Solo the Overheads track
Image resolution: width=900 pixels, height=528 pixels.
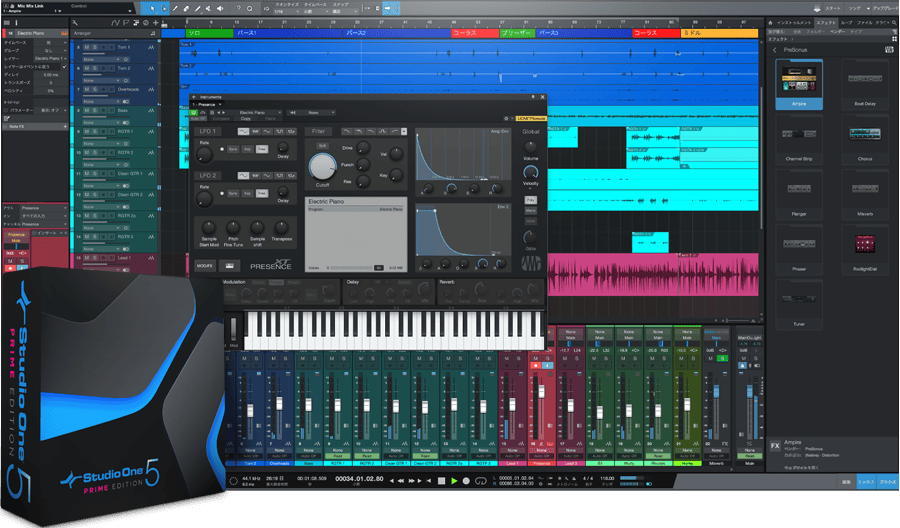click(x=95, y=90)
